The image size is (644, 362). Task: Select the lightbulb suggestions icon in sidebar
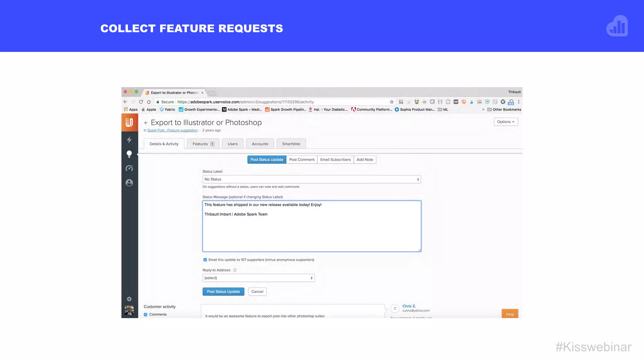click(129, 154)
